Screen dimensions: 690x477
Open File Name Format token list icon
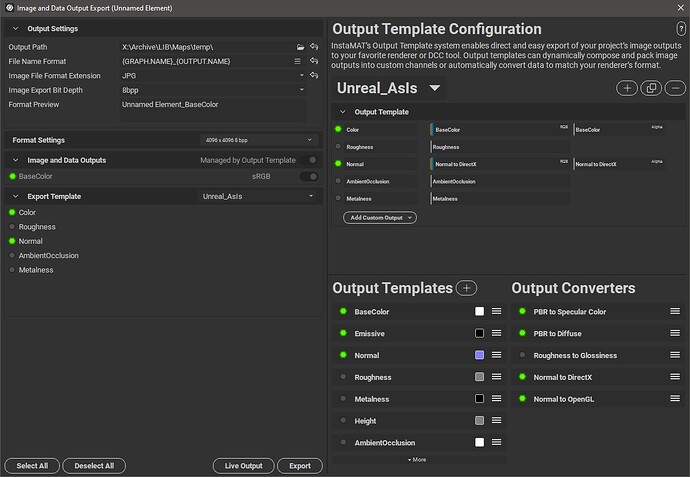click(x=298, y=61)
